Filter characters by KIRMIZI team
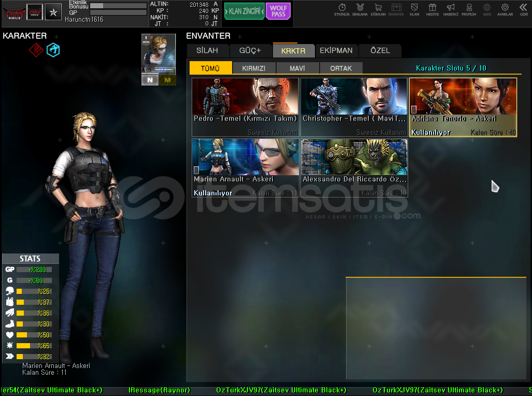This screenshot has width=532, height=396. (x=254, y=68)
